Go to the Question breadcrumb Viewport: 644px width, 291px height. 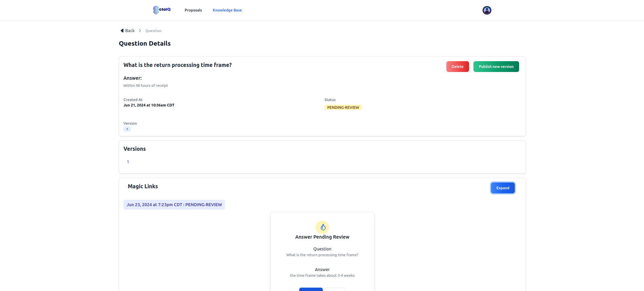(153, 31)
